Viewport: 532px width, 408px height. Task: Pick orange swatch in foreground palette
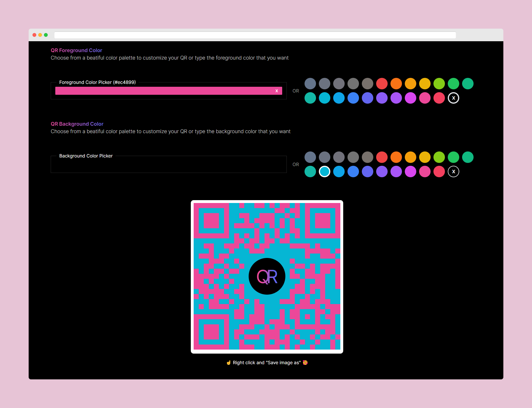(396, 84)
